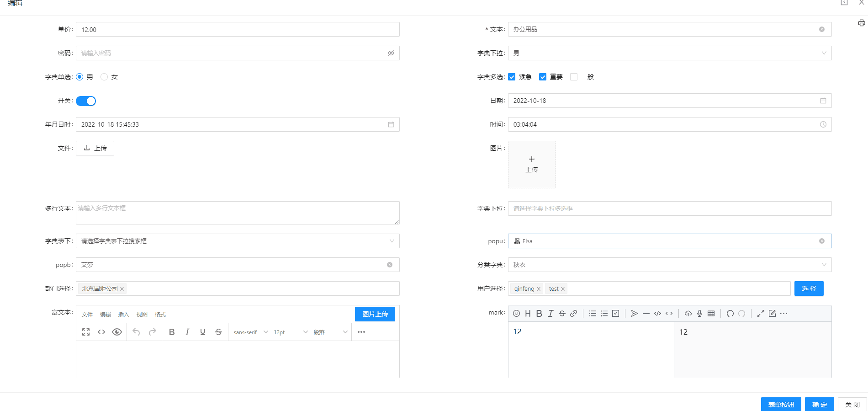Viewport: 868px width, 411px height.
Task: Toggle bold in the mark editor toolbar
Action: [x=539, y=313]
